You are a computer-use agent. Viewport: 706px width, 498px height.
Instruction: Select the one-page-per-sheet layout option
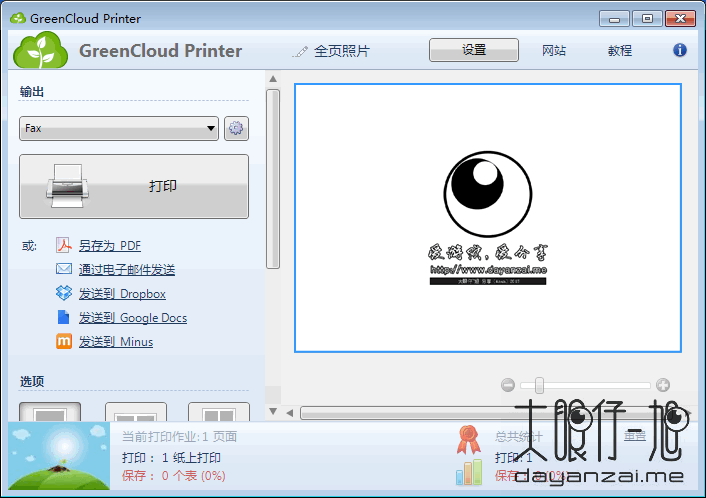point(50,412)
